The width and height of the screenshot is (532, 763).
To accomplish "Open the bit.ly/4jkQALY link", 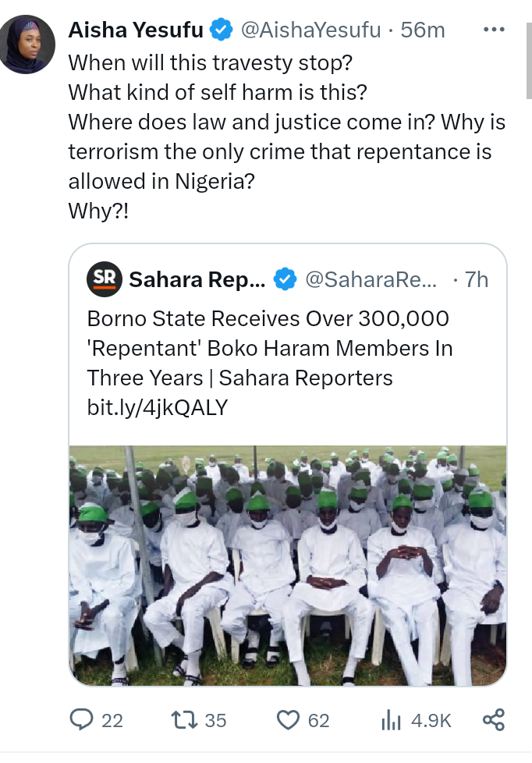I will click(158, 407).
